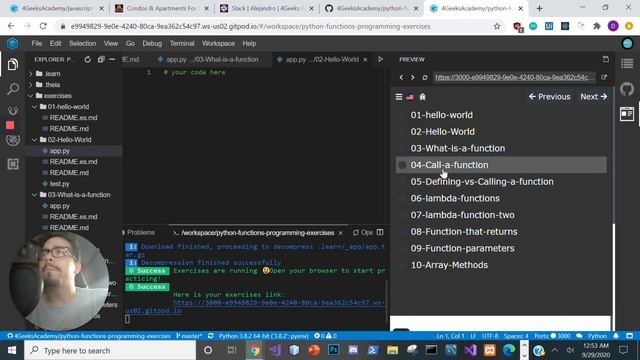The width and height of the screenshot is (640, 360).
Task: Open the Explorer files icon in sidebar
Action: [13, 64]
